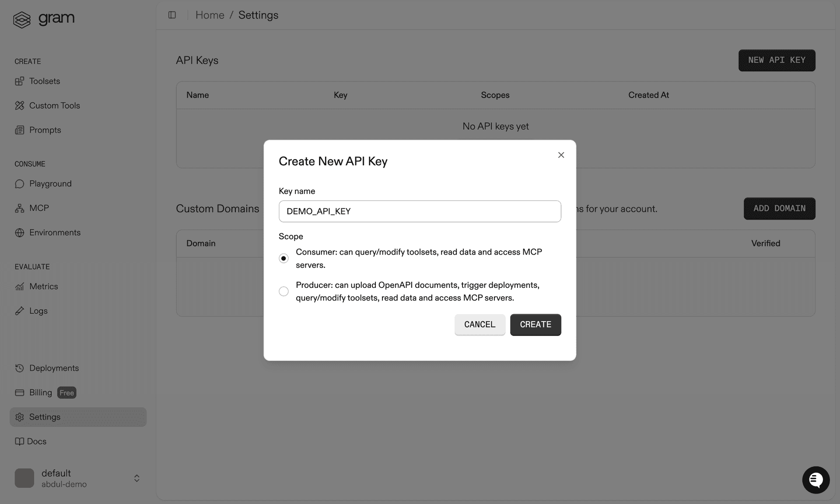Select the Consumer scope radio button
The height and width of the screenshot is (504, 840).
click(283, 258)
